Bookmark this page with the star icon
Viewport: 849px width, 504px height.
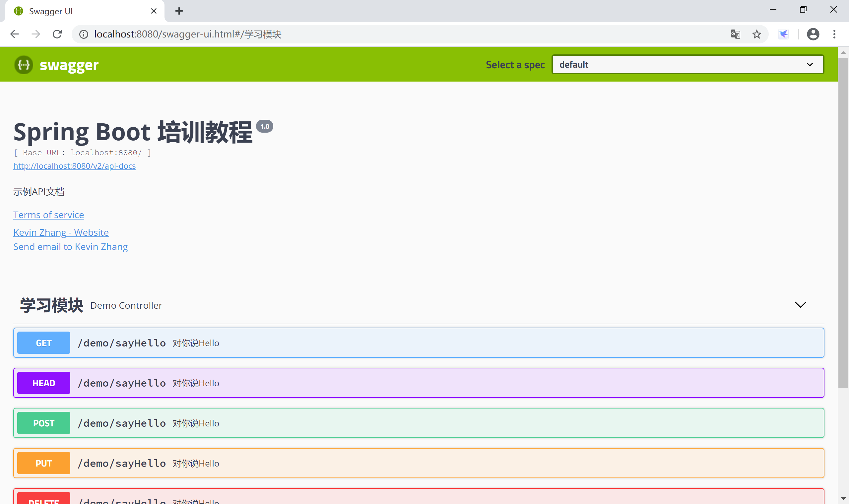756,34
